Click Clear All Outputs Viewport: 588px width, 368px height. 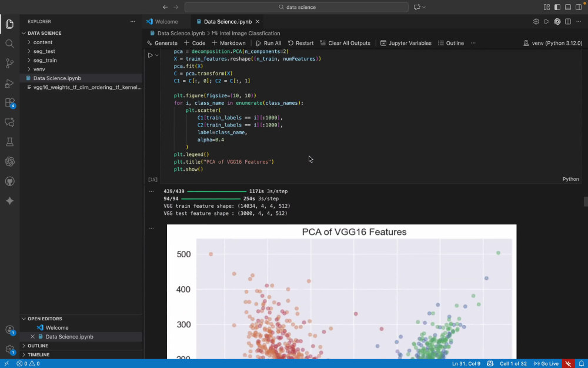[x=345, y=43]
